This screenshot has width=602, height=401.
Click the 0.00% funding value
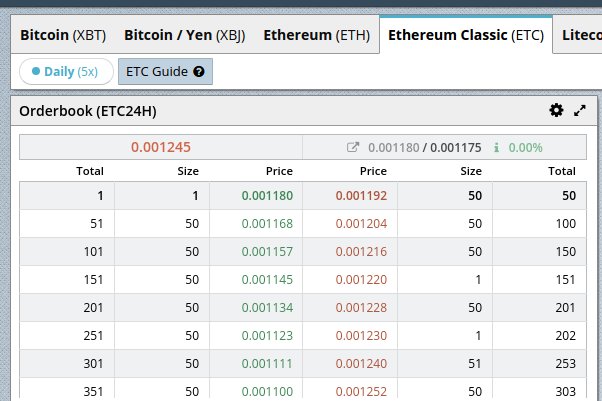tap(526, 147)
